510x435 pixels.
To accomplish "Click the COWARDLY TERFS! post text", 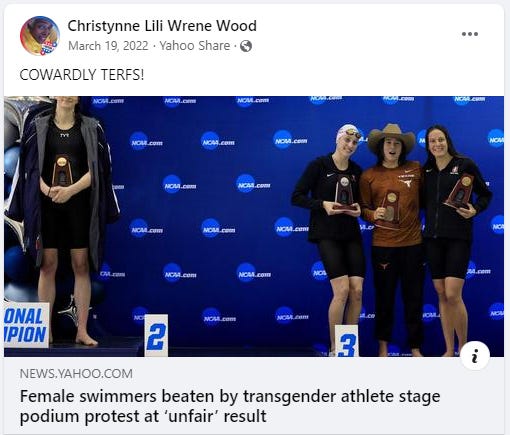I will tap(82, 75).
